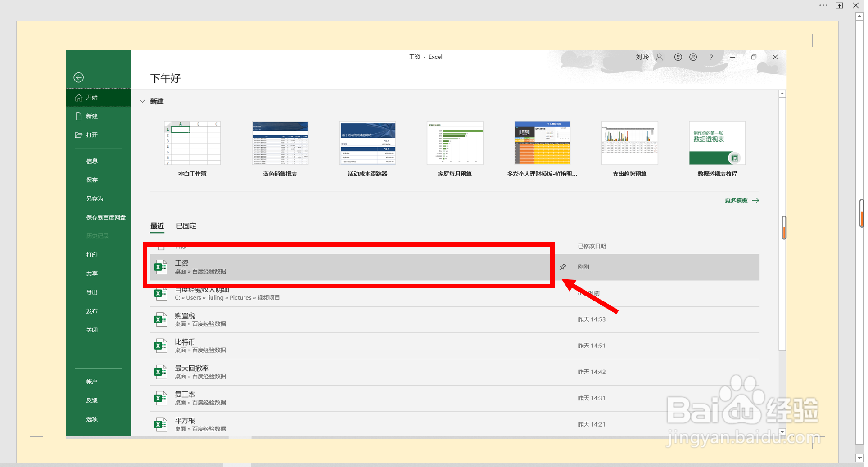The width and height of the screenshot is (868, 467).
Task: Open the 开始 home page in sidebar
Action: click(99, 98)
